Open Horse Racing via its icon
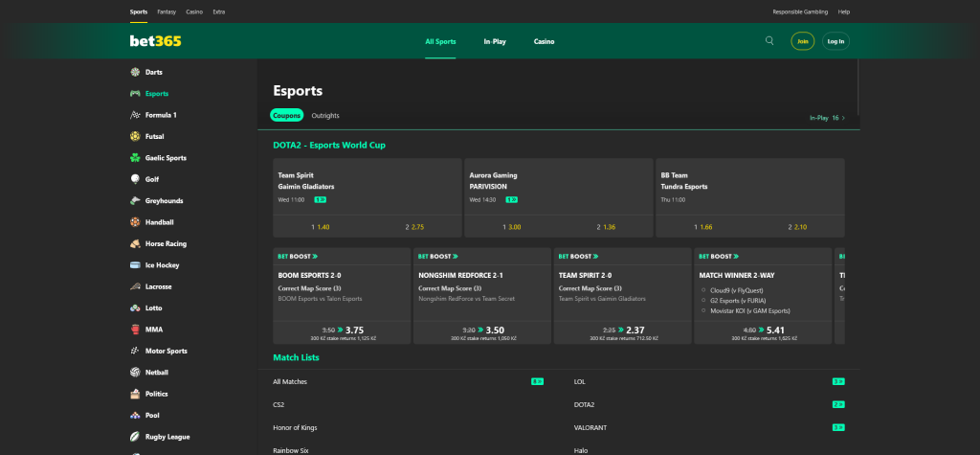980x455 pixels. tap(136, 243)
